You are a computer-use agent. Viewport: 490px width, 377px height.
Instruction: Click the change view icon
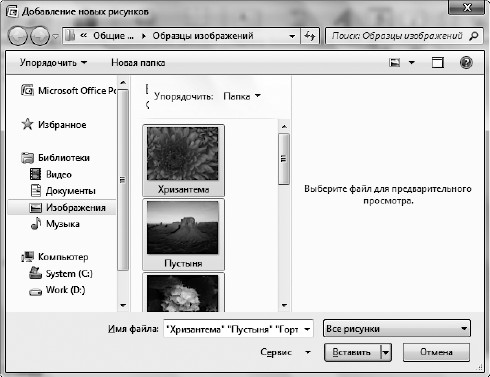point(395,63)
